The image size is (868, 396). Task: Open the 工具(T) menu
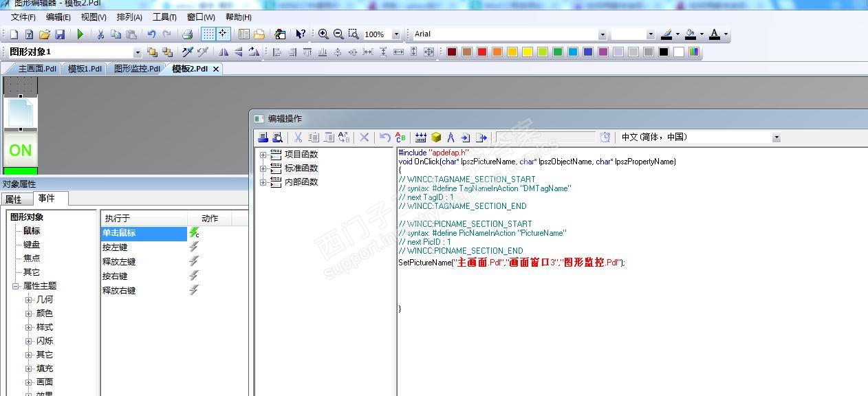coord(164,17)
